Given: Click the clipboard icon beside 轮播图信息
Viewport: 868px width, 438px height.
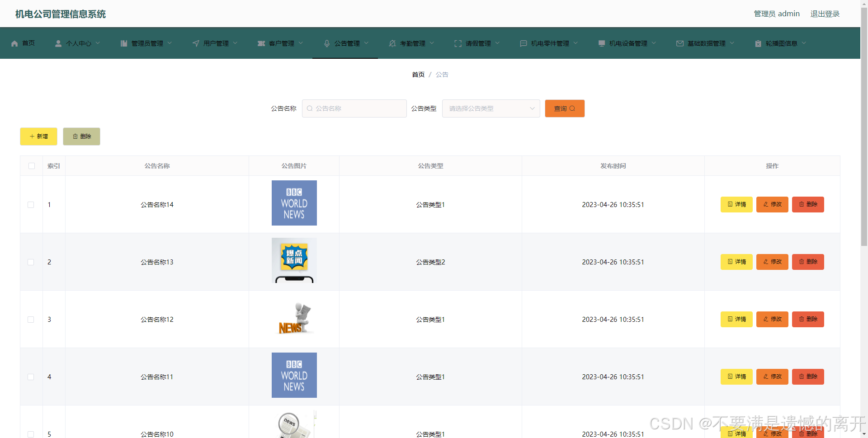Looking at the screenshot, I should click(758, 43).
